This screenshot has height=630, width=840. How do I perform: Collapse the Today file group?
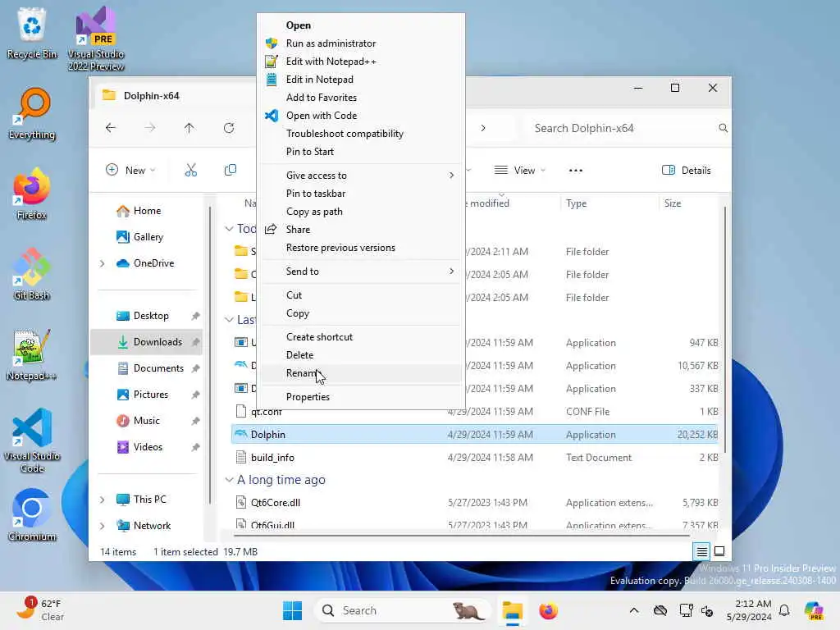(230, 229)
